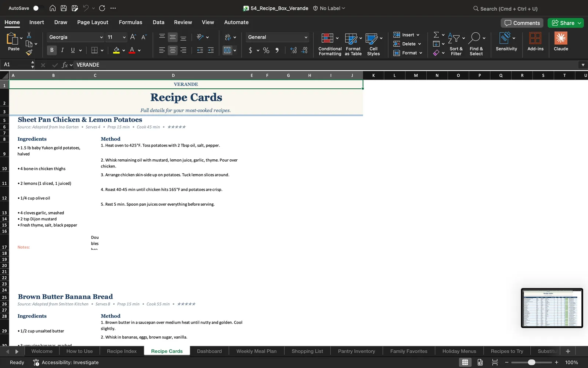Adjust the zoom slider handle

pos(531,362)
